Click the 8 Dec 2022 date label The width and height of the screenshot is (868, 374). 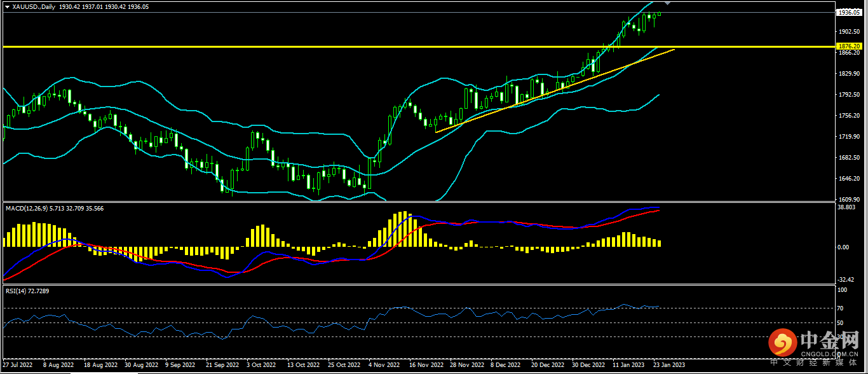point(506,365)
